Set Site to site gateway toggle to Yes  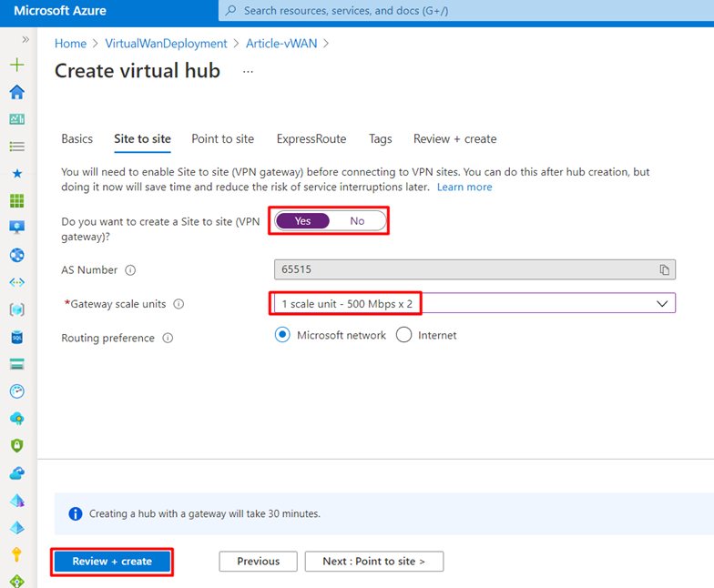pyautogui.click(x=302, y=221)
